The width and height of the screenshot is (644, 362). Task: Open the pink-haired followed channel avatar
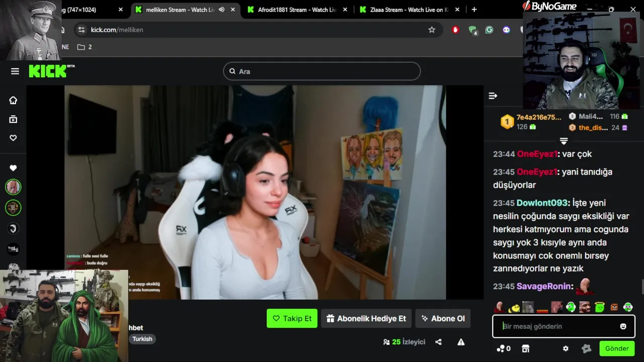click(13, 187)
